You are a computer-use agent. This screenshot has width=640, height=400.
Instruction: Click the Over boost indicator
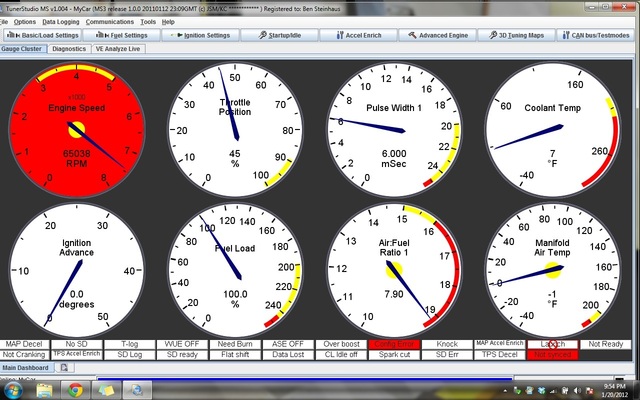[x=341, y=344]
